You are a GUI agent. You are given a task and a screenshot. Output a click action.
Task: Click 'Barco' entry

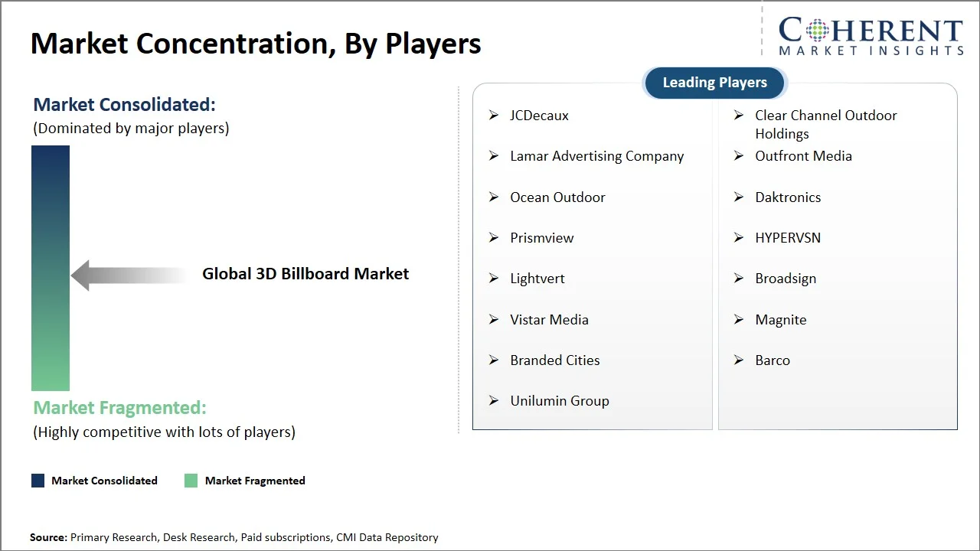click(x=773, y=360)
